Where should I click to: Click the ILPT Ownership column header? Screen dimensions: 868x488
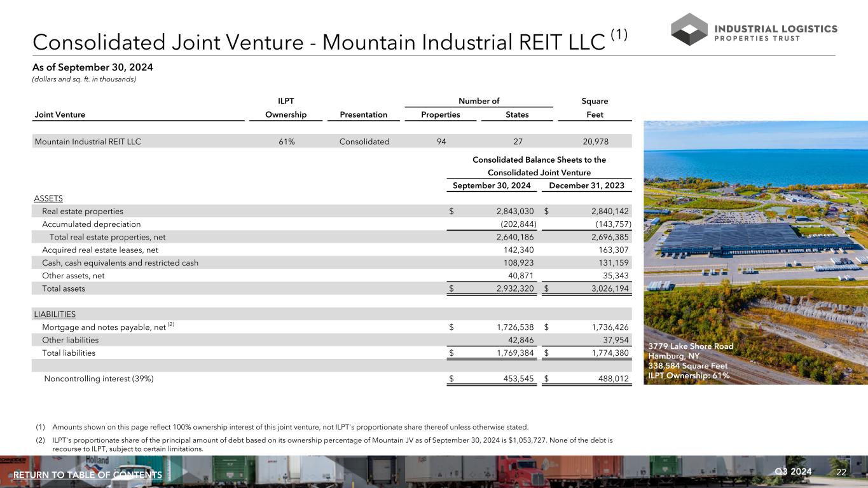pos(286,115)
